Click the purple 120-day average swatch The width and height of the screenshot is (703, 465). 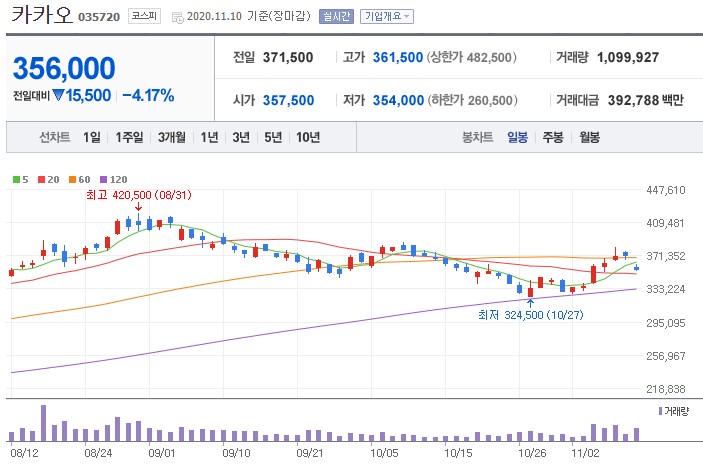click(104, 180)
